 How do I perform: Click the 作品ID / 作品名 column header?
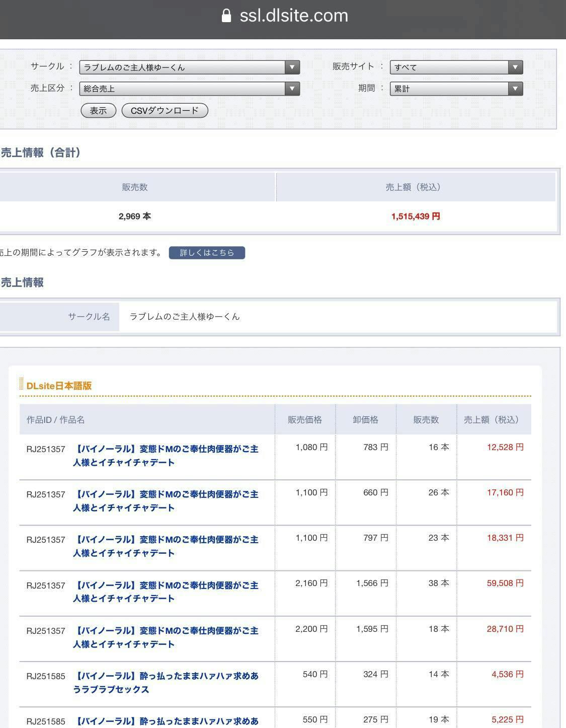(x=147, y=419)
